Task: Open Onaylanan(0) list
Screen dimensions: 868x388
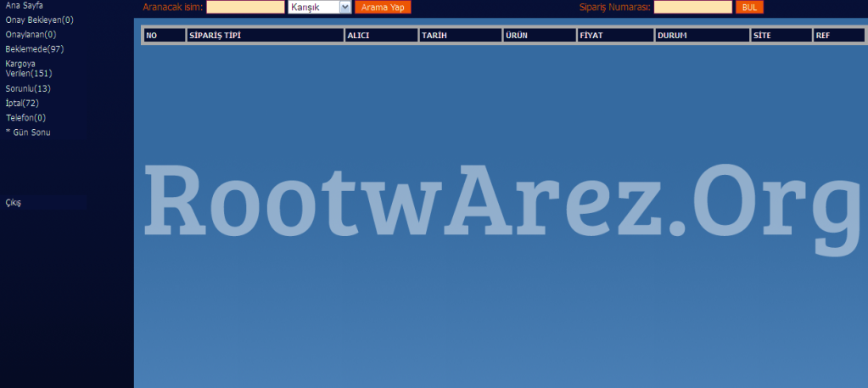Action: coord(31,34)
